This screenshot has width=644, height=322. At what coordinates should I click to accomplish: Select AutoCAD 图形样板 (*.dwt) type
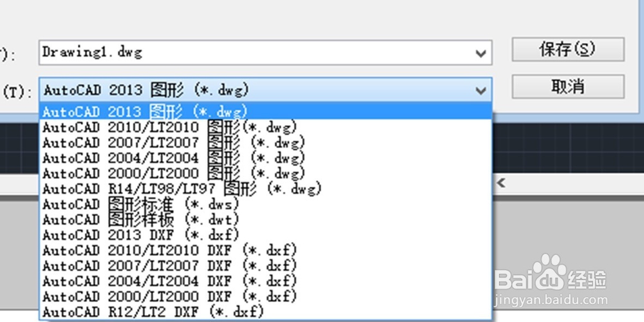(265, 220)
